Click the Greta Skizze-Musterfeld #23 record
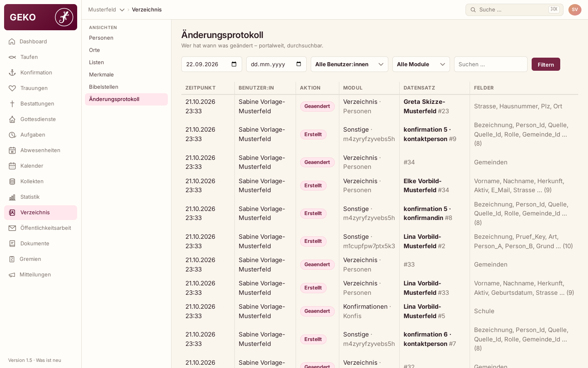Screen dimensions: 588x368 click(x=426, y=106)
